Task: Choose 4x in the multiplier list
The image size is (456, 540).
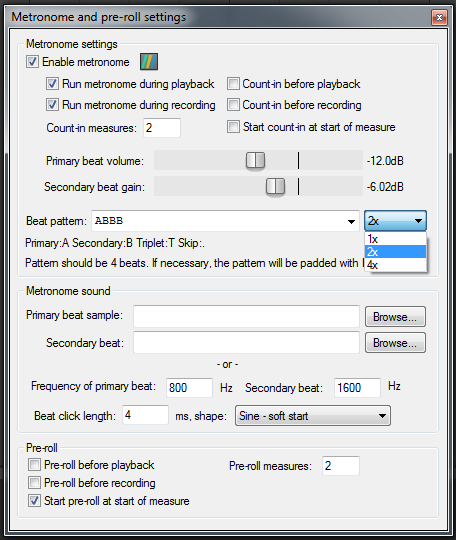Action: point(395,265)
